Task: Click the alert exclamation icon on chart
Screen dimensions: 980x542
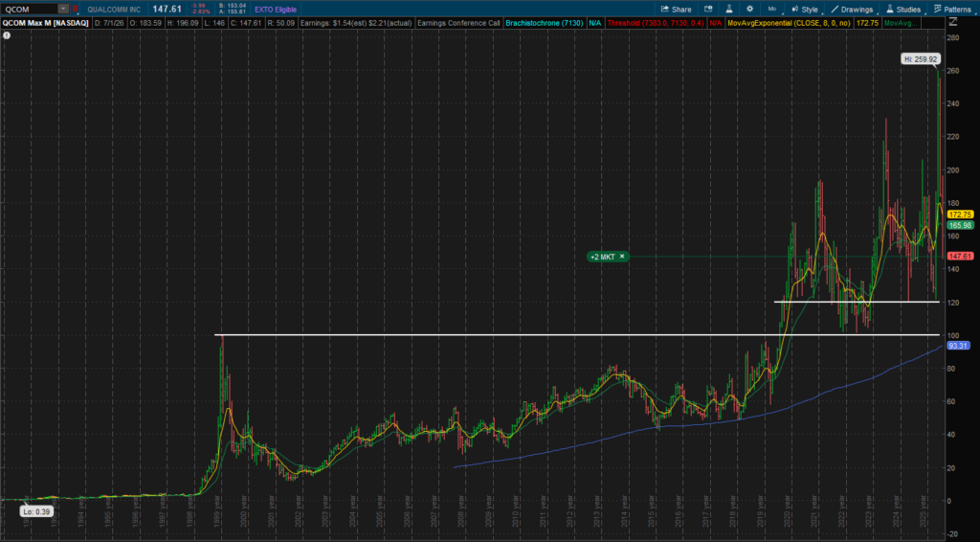Action: [7, 35]
